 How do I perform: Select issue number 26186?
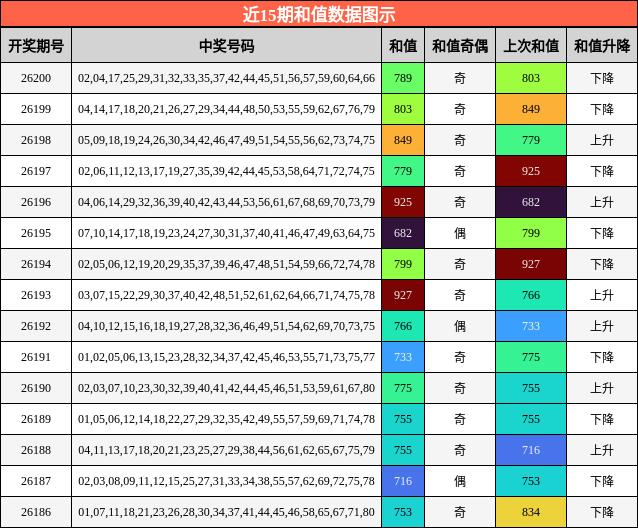pyautogui.click(x=36, y=512)
